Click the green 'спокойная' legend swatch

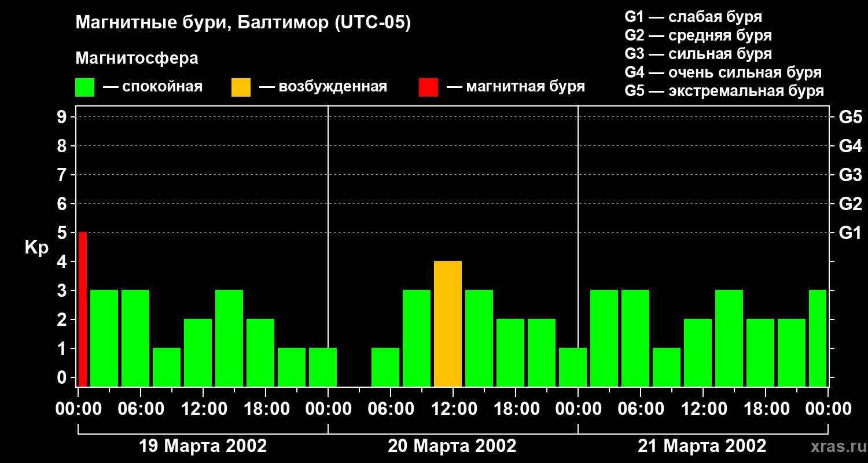[85, 87]
